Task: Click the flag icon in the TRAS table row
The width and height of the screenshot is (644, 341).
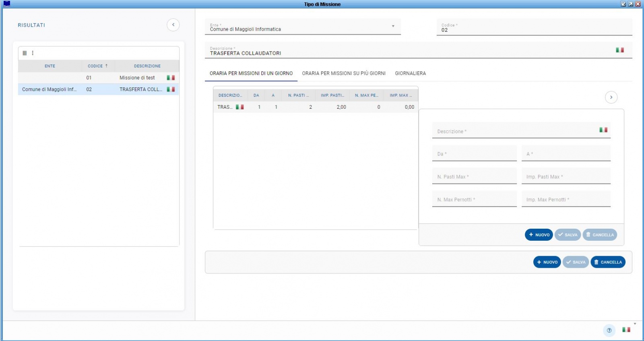Action: [240, 107]
